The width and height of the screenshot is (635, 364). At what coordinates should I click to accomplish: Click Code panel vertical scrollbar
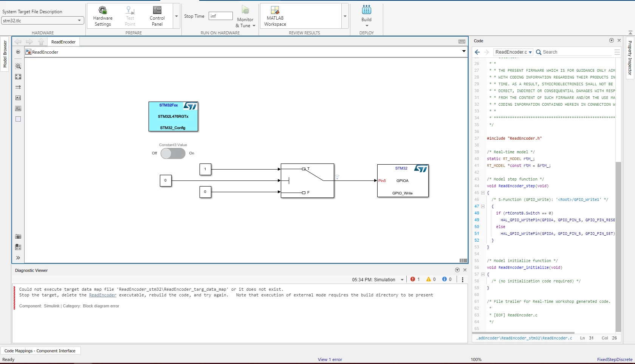pyautogui.click(x=618, y=246)
